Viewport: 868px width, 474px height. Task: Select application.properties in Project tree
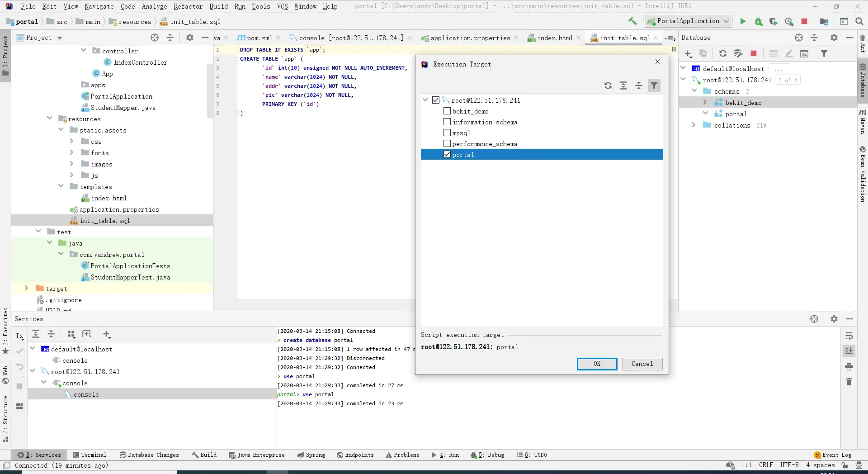click(x=119, y=209)
